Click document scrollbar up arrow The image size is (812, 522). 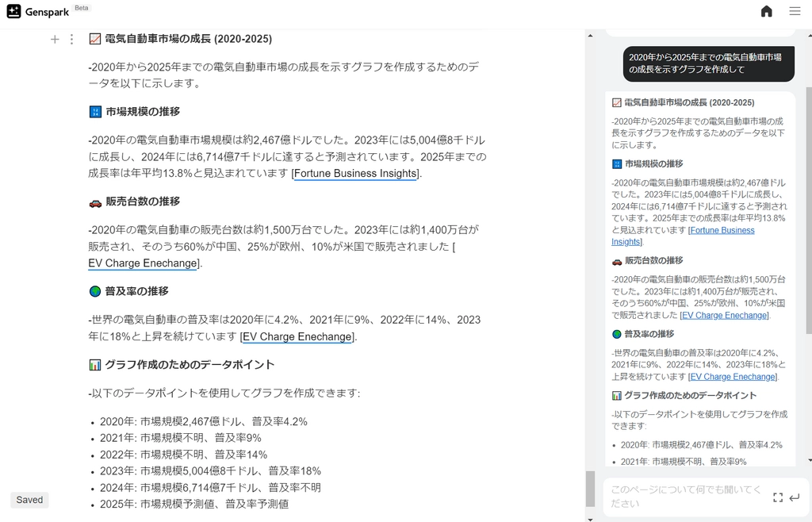(590, 35)
